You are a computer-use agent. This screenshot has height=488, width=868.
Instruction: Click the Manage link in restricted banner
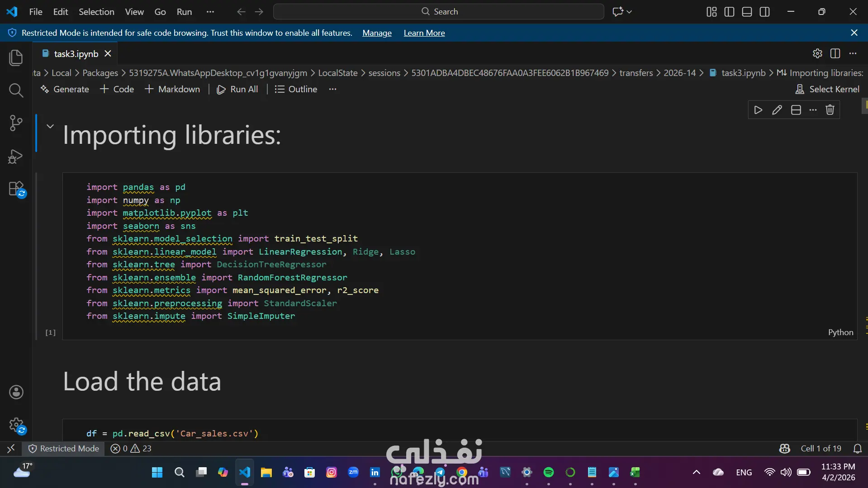[x=377, y=33]
